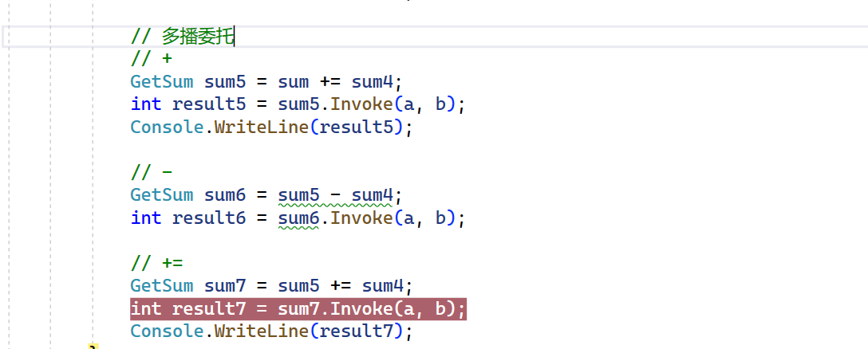This screenshot has height=349, width=868.
Task: Click variable 'sum6' in 'GetSum sum6 =' declaration
Action: pyautogui.click(x=225, y=194)
